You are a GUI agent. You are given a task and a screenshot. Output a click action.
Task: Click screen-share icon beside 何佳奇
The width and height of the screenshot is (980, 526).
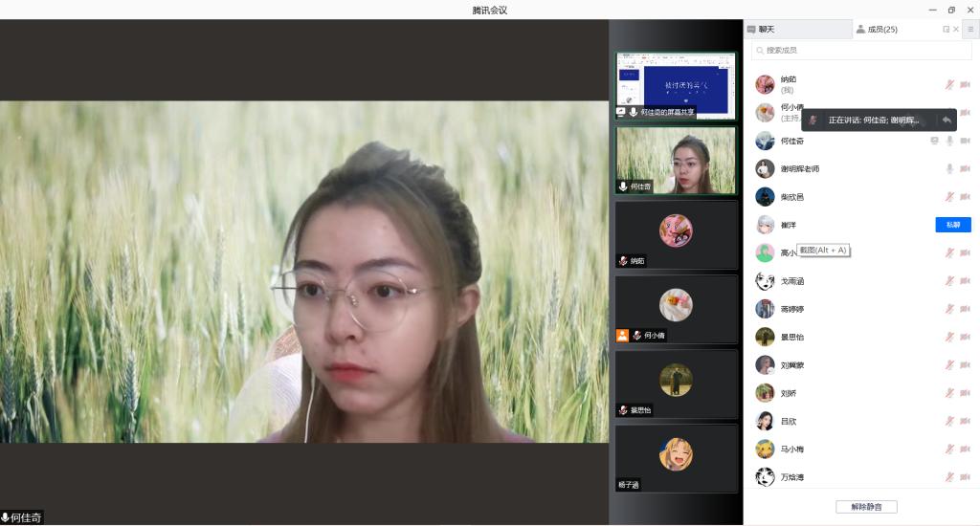point(934,141)
